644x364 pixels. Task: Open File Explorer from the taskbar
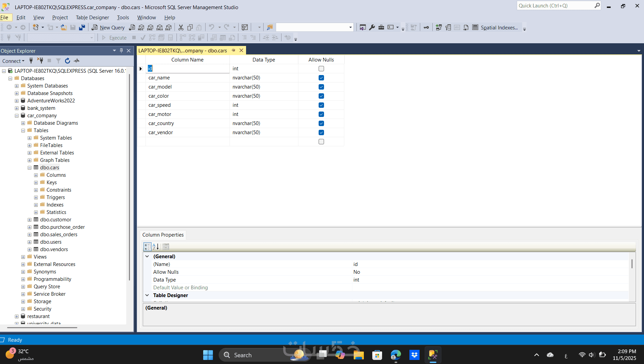358,355
